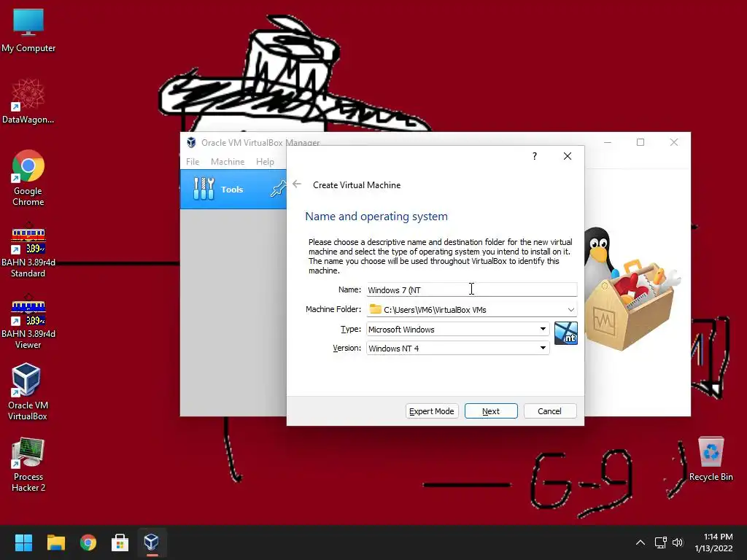
Task: Open Microsoft Store from the taskbar
Action: click(x=120, y=542)
